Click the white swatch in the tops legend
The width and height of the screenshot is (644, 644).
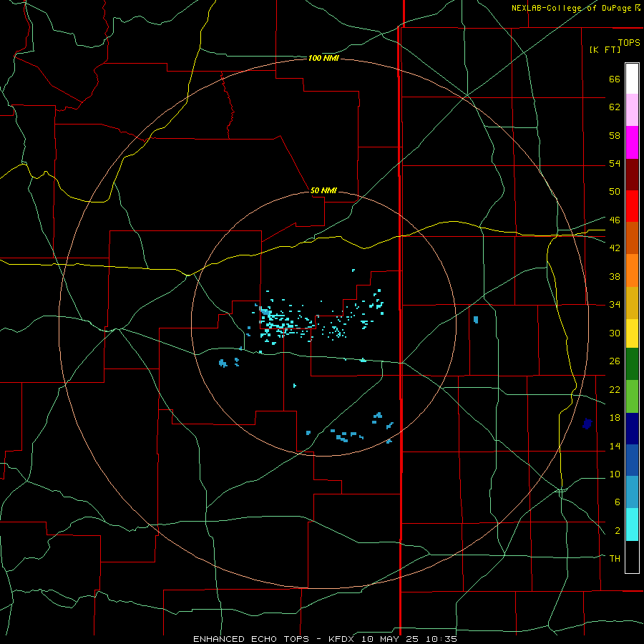pos(632,79)
